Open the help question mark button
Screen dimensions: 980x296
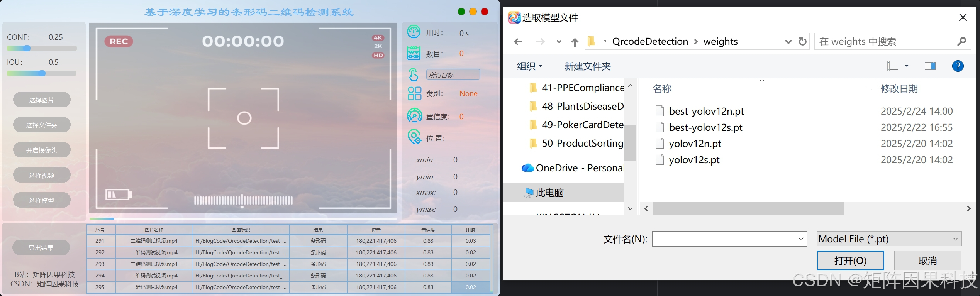[x=958, y=66]
